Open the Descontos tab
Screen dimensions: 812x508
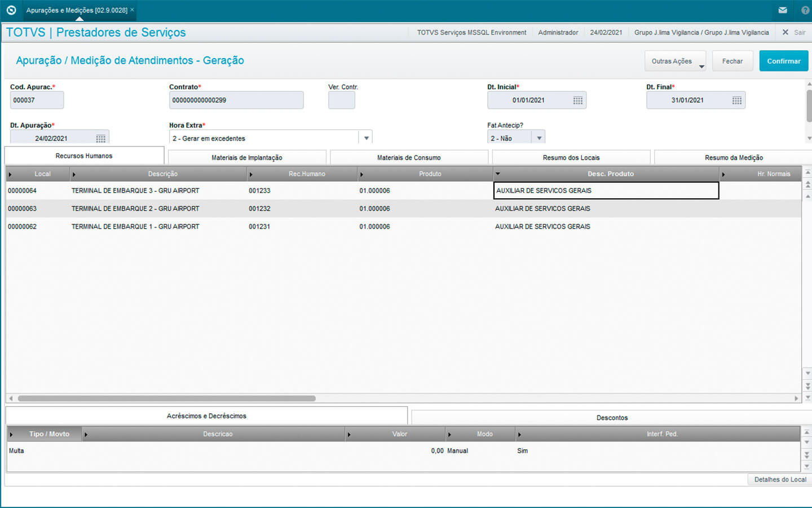[x=612, y=418]
